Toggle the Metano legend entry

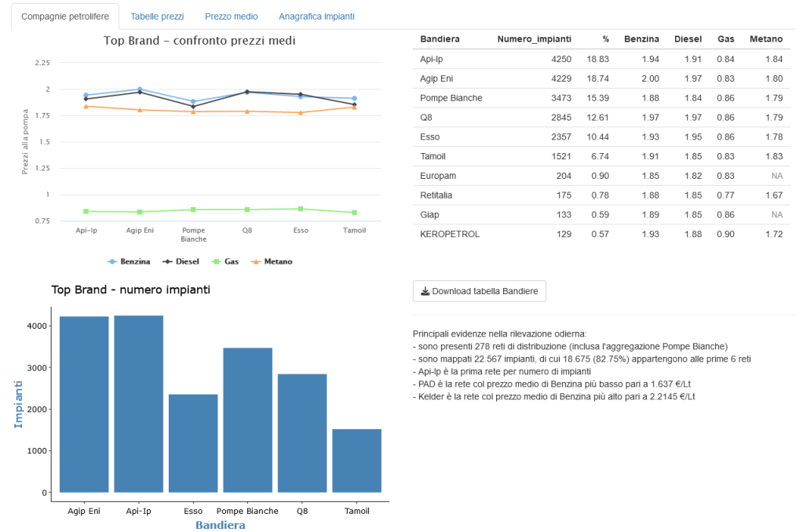click(271, 261)
